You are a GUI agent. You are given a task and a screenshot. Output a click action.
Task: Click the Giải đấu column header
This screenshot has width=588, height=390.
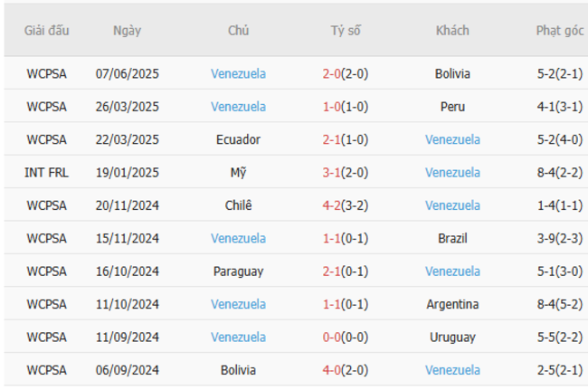[46, 30]
